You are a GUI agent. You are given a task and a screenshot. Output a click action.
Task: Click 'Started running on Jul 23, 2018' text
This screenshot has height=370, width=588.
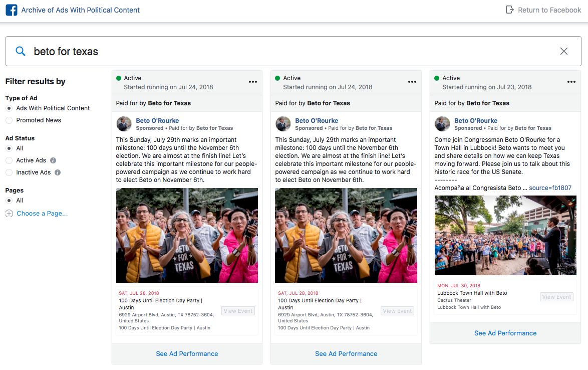pyautogui.click(x=487, y=87)
